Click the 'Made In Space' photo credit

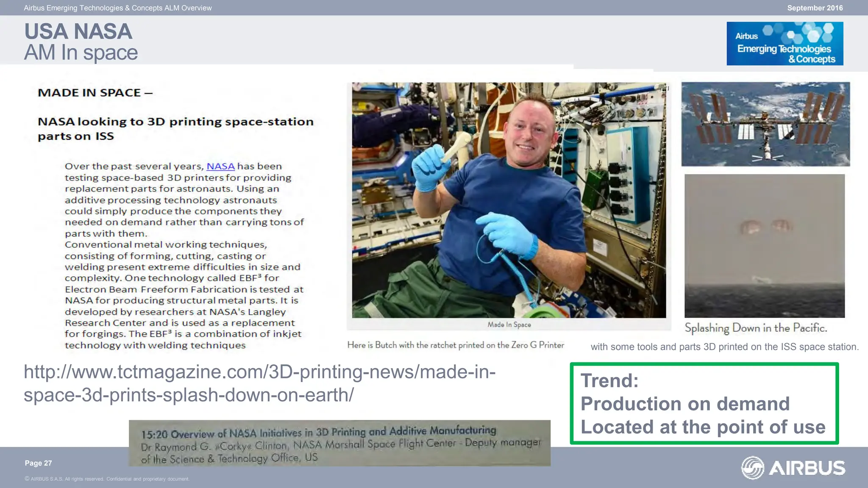pyautogui.click(x=509, y=324)
